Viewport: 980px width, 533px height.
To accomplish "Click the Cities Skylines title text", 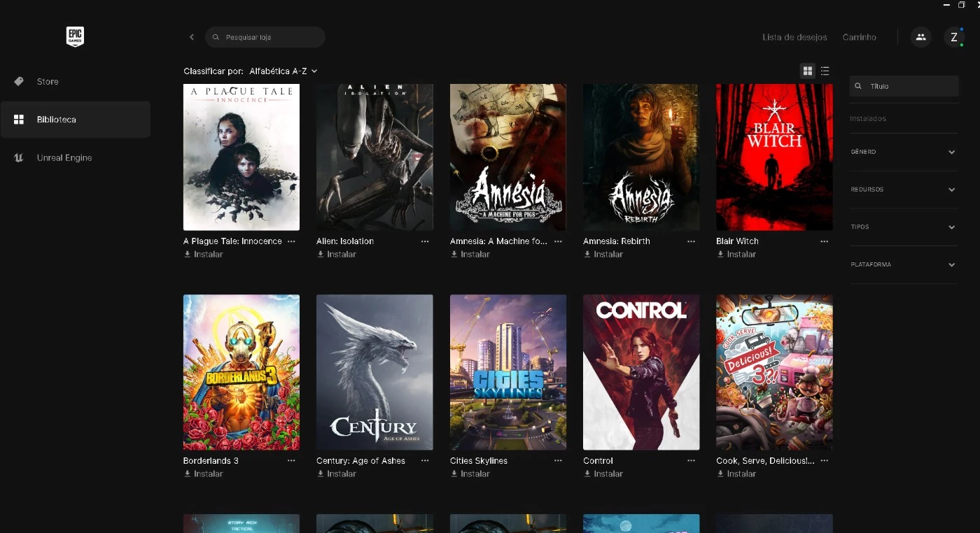I will coord(479,461).
